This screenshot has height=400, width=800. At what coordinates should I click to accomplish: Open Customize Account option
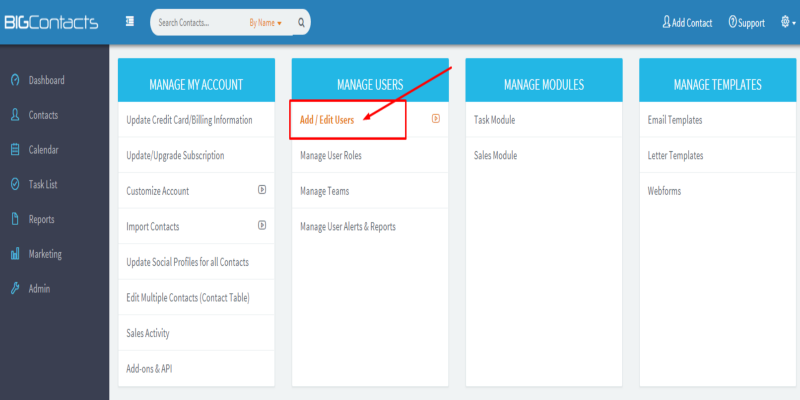158,191
